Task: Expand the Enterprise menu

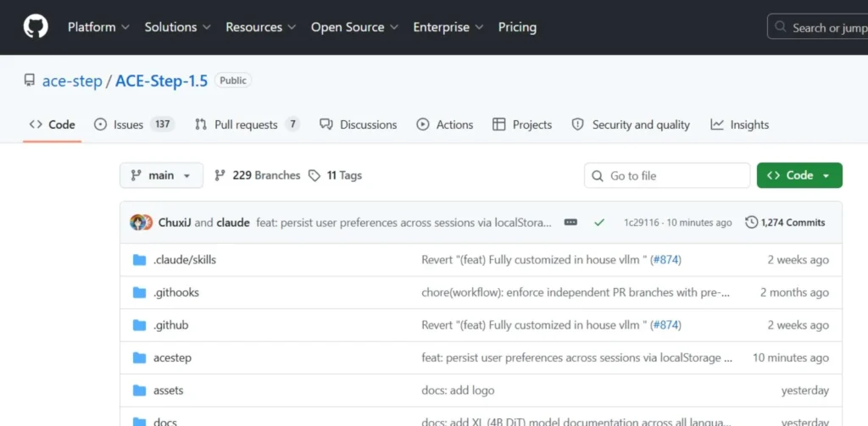Action: pos(448,27)
